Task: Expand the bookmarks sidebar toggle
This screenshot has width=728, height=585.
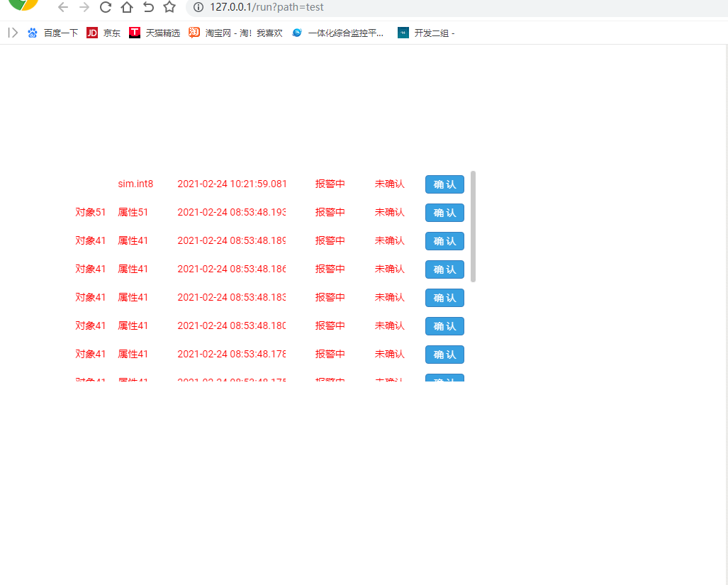Action: pos(13,33)
